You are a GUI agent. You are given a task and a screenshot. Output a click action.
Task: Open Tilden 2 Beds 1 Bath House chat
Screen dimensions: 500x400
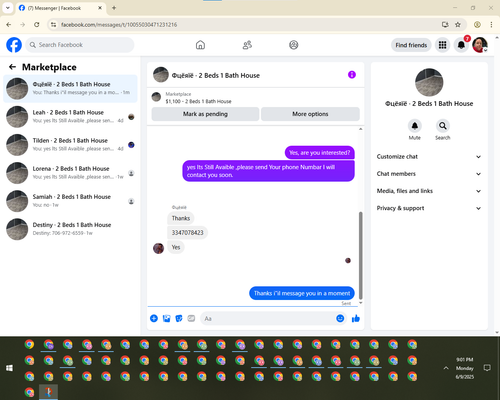[70, 145]
